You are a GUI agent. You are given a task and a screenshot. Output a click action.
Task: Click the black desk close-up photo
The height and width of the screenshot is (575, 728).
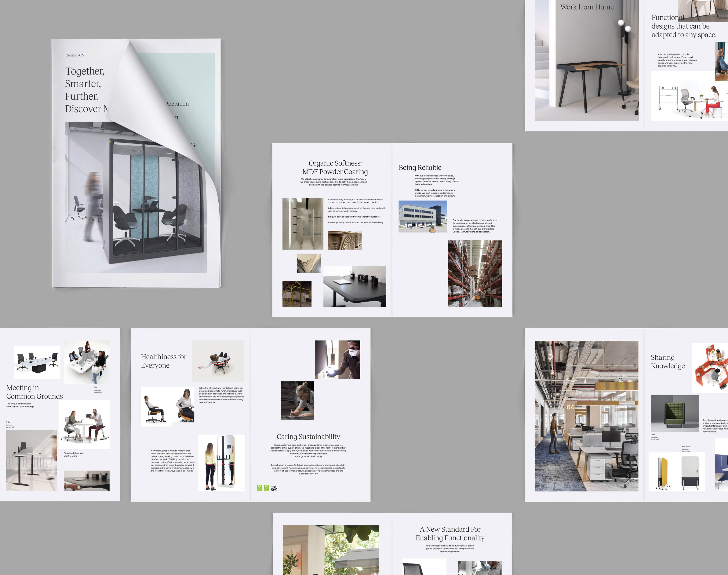355,286
